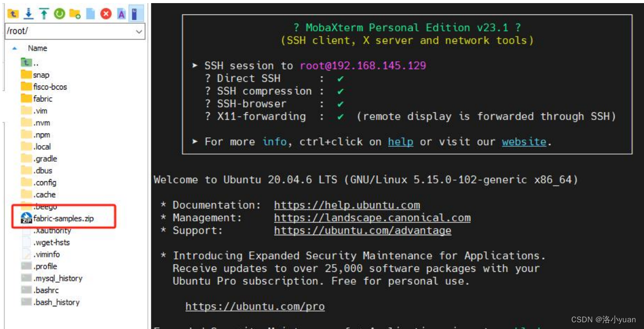Click the zip icon of fabric-samples.zip

coord(26,218)
